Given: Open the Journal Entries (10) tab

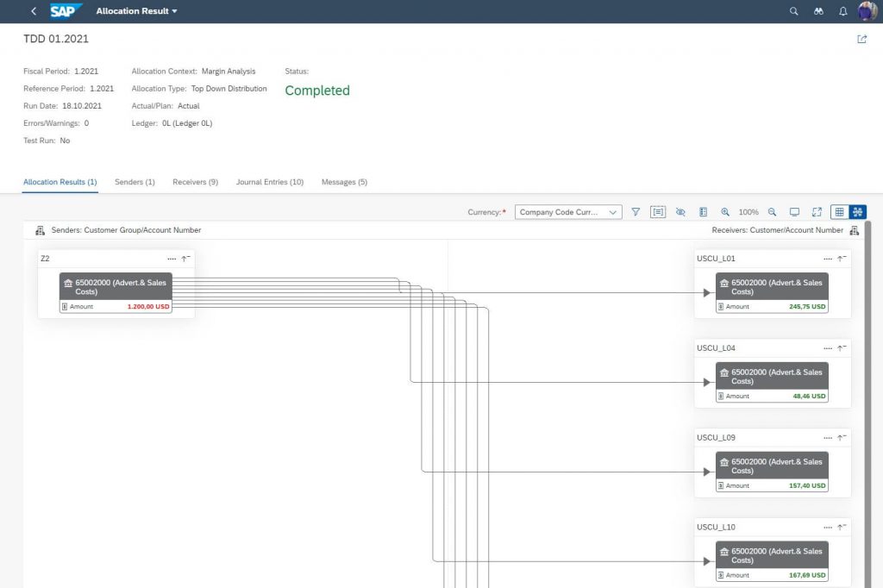Looking at the screenshot, I should pos(270,182).
